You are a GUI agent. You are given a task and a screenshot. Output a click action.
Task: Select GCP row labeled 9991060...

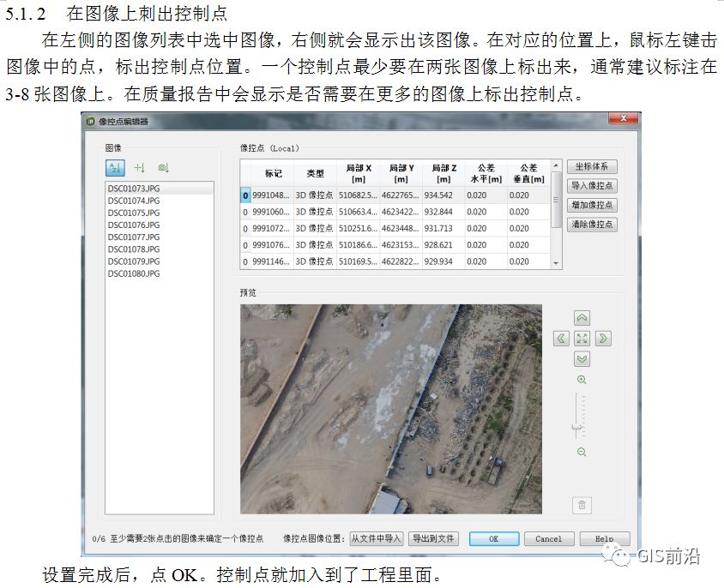point(395,212)
